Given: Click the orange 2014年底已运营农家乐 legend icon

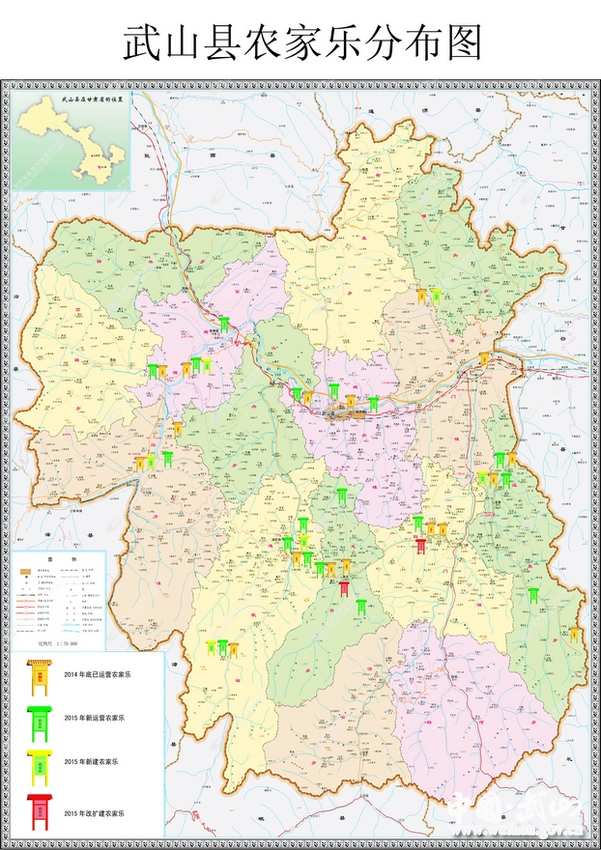Looking at the screenshot, I should click(39, 678).
